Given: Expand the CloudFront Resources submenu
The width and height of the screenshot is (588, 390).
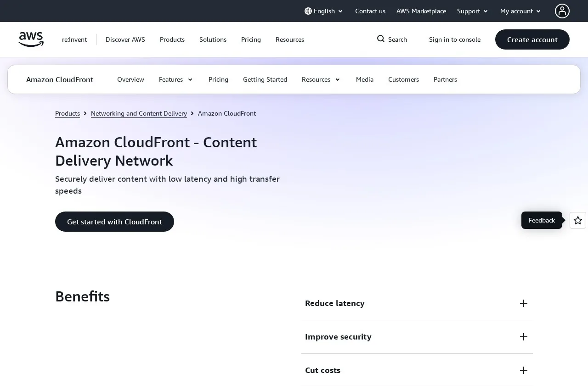Looking at the screenshot, I should [x=321, y=79].
